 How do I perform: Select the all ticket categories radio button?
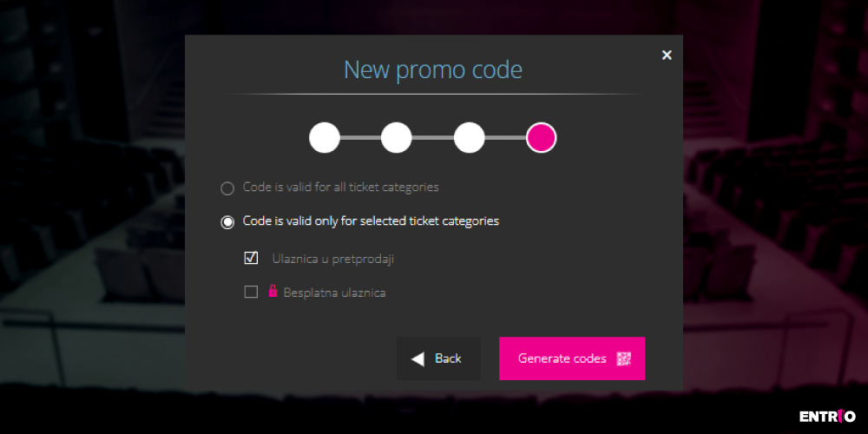[x=227, y=188]
